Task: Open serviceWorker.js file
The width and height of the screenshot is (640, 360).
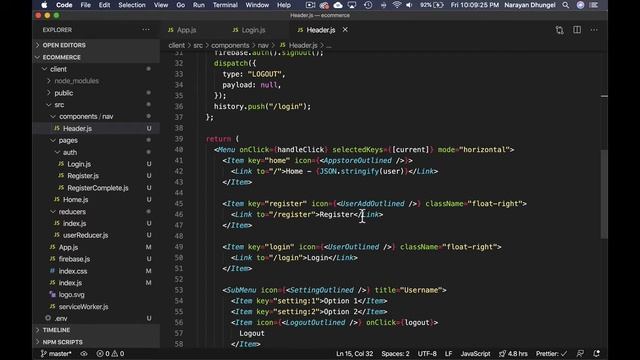Action: [96, 306]
